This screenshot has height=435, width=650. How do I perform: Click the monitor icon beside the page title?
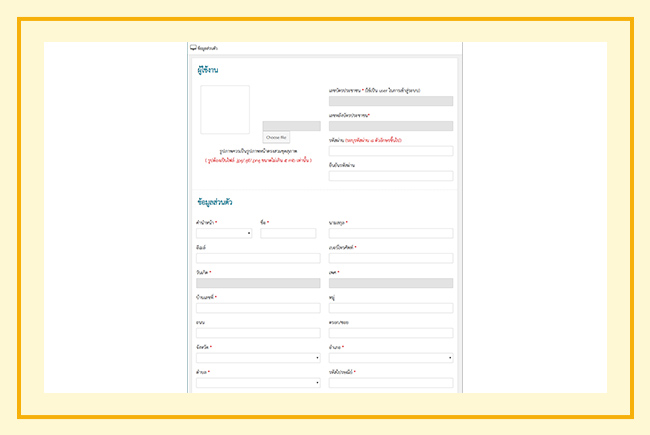[193, 47]
